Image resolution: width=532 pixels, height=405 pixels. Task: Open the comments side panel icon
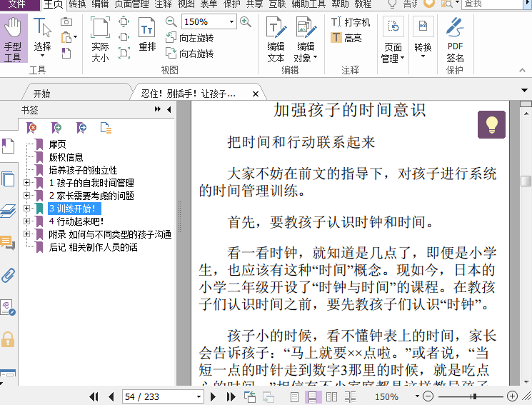coord(8,243)
